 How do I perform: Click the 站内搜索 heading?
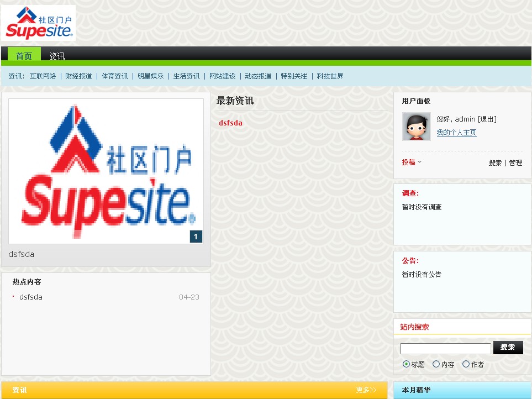(415, 327)
